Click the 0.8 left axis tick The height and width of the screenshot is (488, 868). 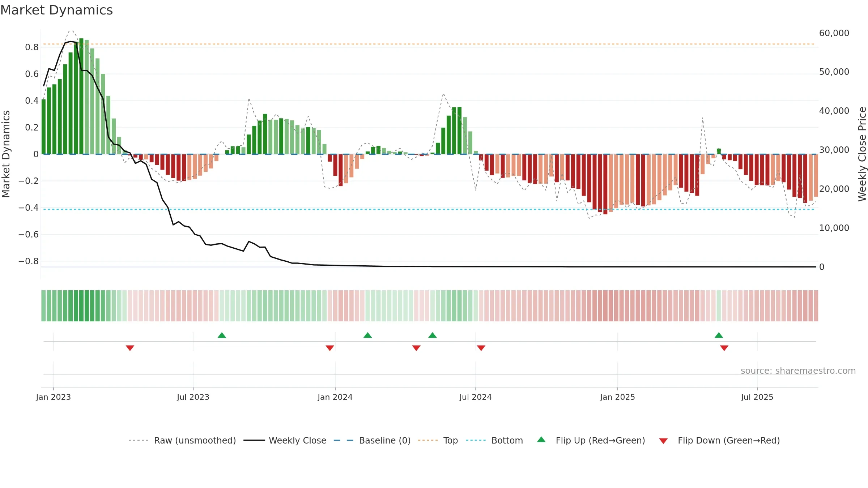(32, 47)
